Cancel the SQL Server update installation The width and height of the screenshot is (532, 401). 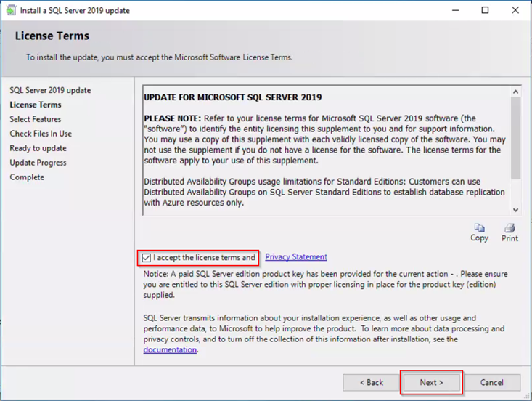[491, 382]
